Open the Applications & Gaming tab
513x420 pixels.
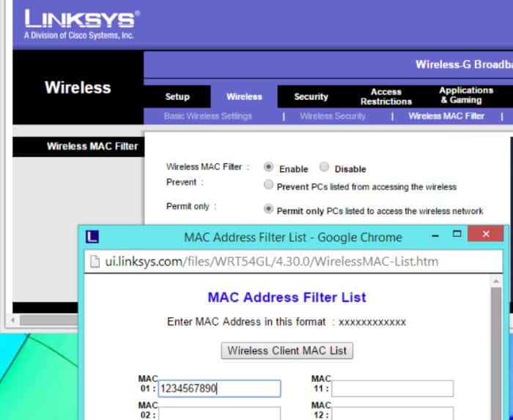click(x=465, y=95)
